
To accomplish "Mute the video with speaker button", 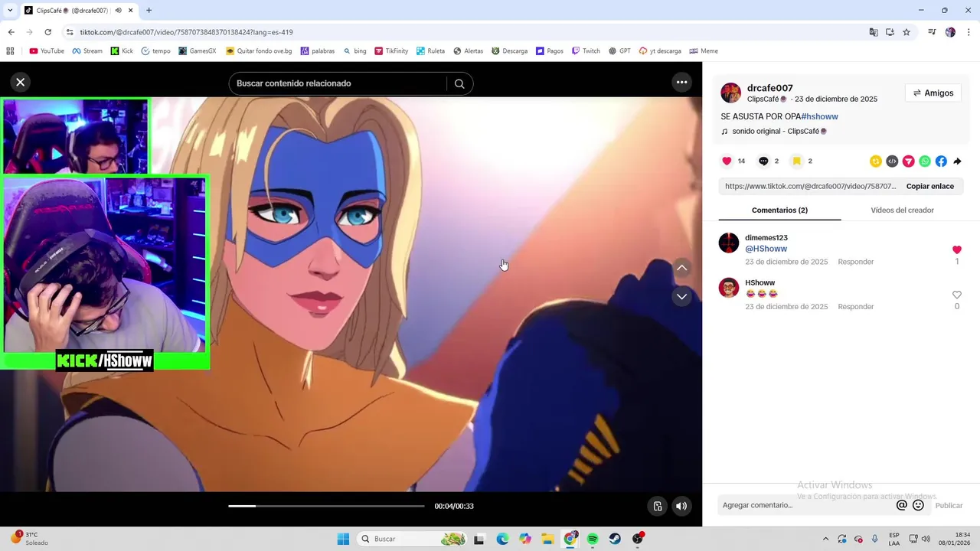I will tap(681, 506).
